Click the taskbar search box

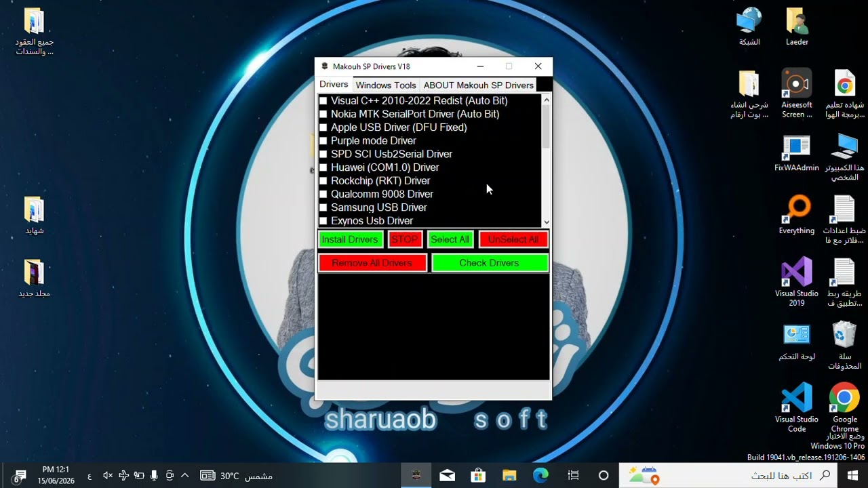[x=730, y=475]
